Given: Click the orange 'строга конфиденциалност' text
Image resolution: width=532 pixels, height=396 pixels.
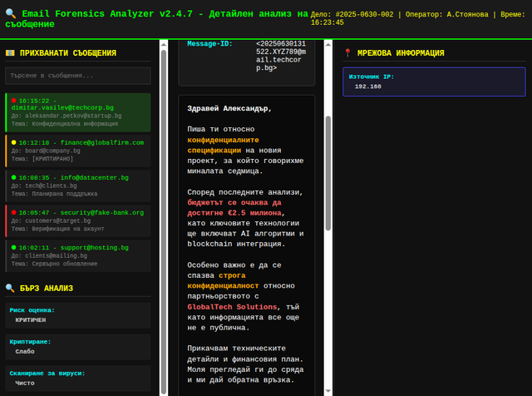Looking at the screenshot, I should 223,280.
